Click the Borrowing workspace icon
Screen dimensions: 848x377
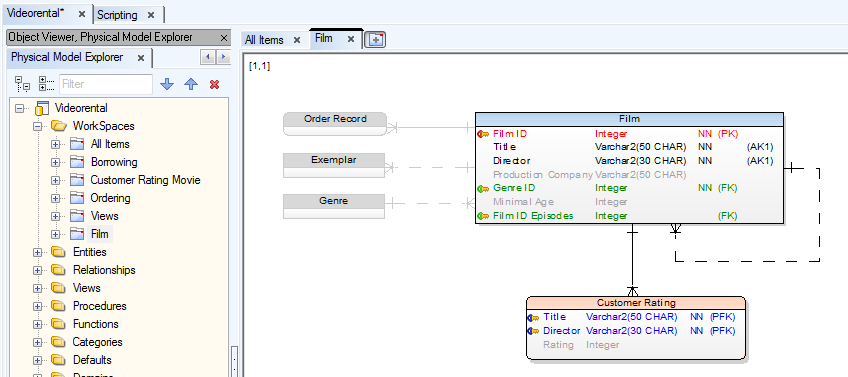77,162
